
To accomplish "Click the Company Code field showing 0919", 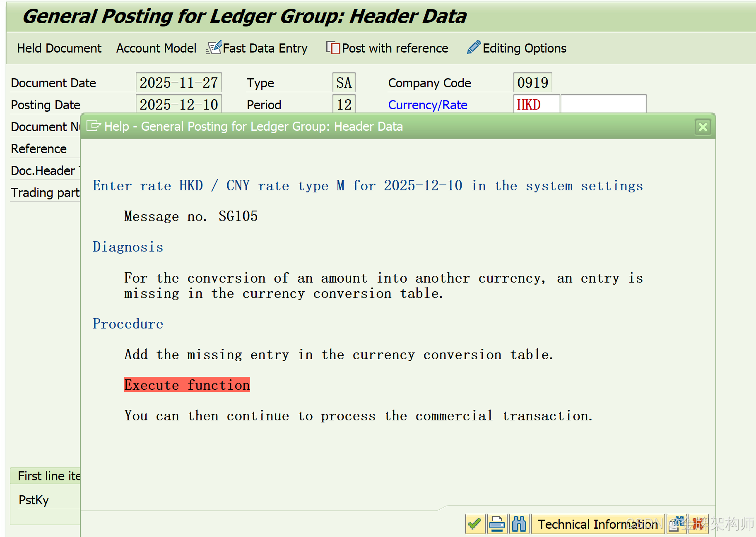I will [x=532, y=82].
